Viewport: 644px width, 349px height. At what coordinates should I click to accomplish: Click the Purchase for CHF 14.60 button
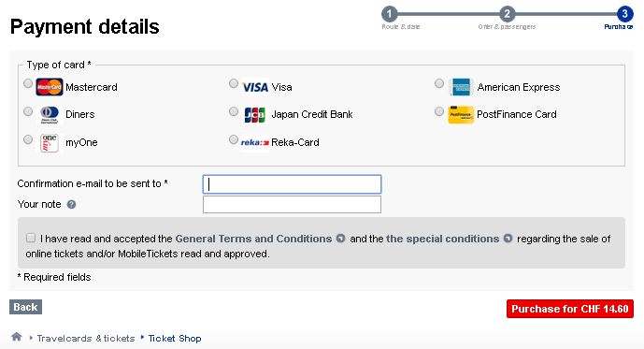click(x=569, y=309)
